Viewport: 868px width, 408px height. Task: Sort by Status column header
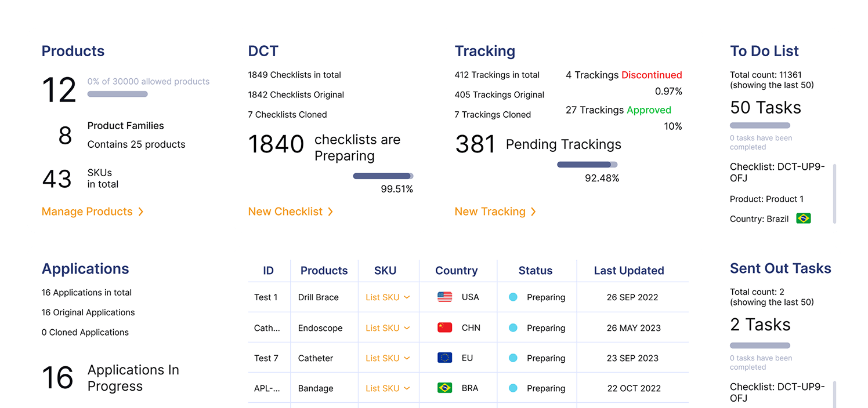535,271
